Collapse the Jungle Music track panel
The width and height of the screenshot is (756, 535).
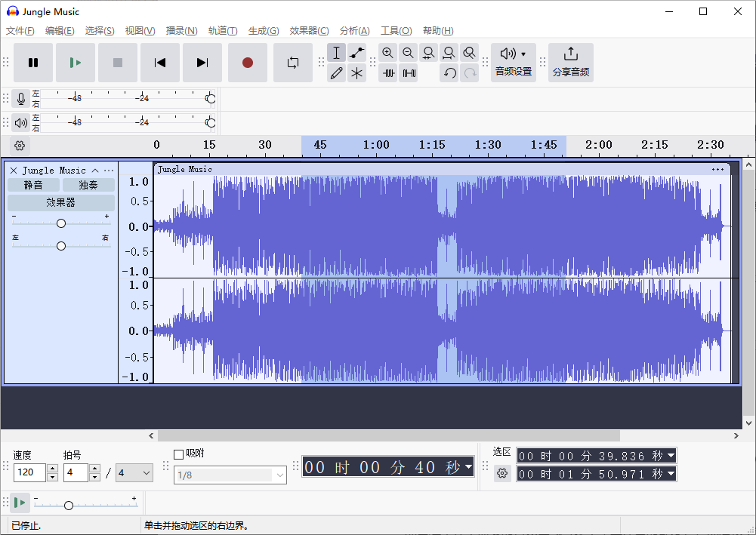pyautogui.click(x=95, y=171)
